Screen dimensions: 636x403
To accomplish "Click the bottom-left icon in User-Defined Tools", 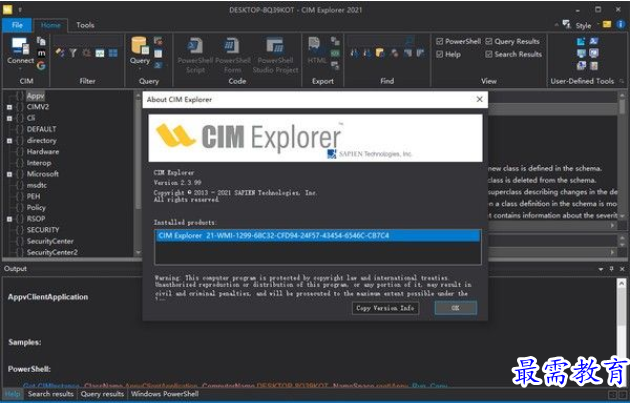I will (x=581, y=65).
